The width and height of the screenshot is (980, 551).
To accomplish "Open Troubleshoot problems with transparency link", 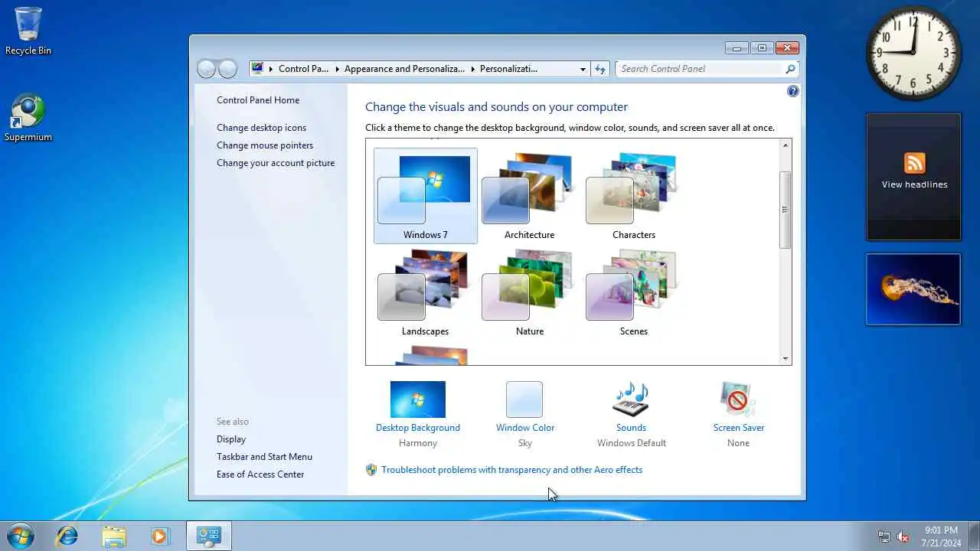I will tap(511, 470).
